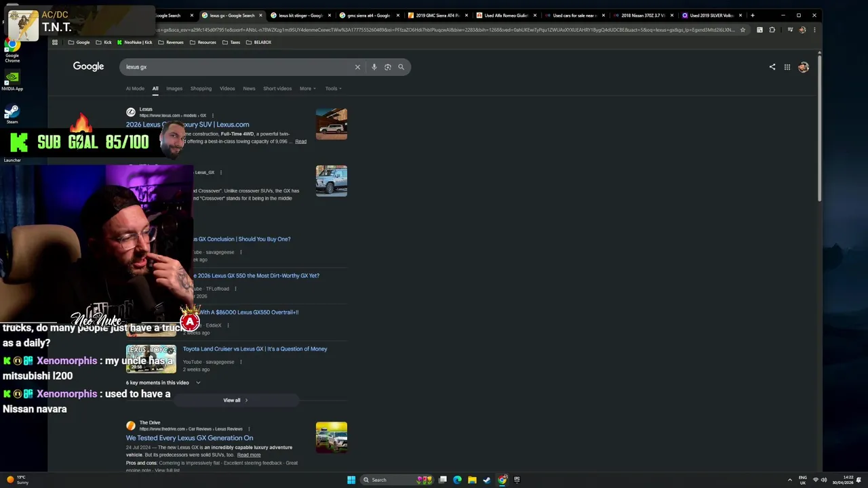This screenshot has height=488, width=868.
Task: Start voice search with microphone icon
Action: point(374,67)
